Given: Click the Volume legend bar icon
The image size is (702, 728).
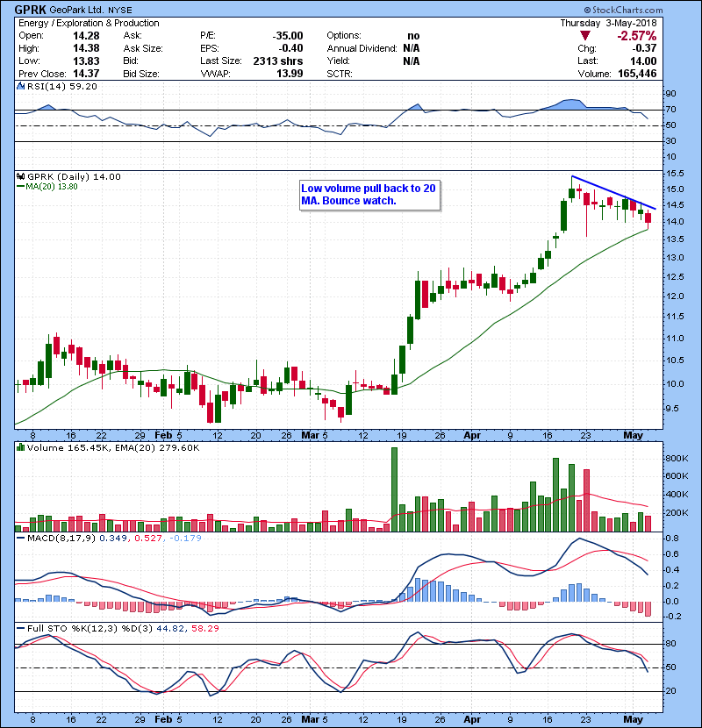Looking at the screenshot, I should coord(20,448).
